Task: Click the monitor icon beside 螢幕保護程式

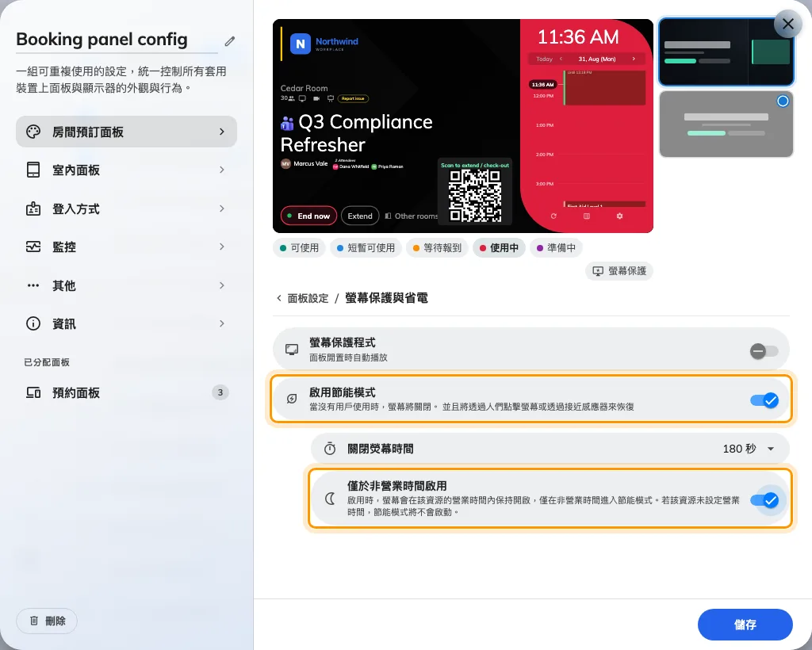Action: tap(292, 350)
